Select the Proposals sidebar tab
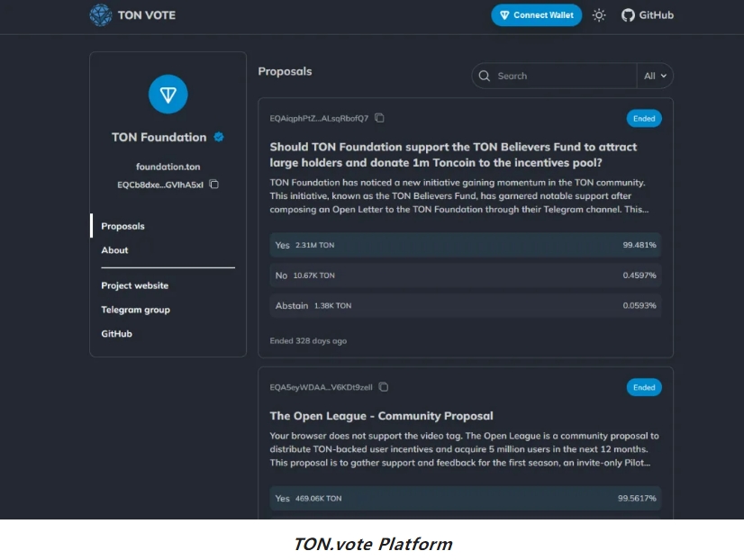The image size is (744, 560). 122,226
